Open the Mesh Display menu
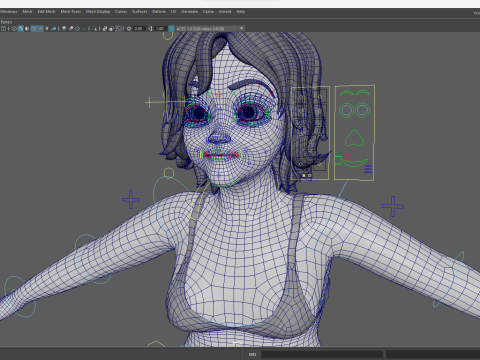Screen dimensions: 480x360 coord(98,12)
